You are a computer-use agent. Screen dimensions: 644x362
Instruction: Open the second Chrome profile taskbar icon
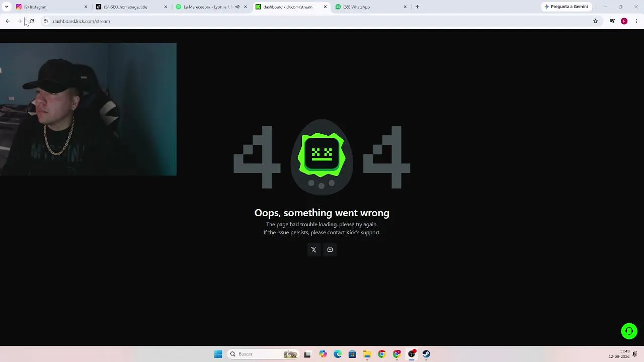tap(396, 354)
